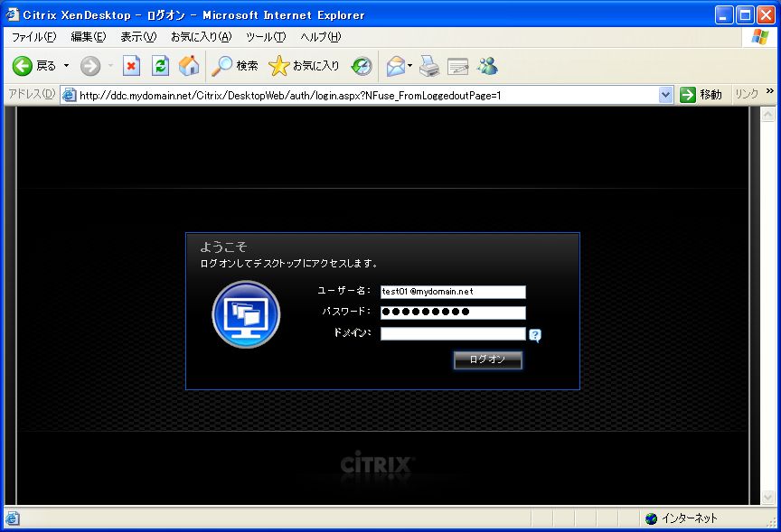
Task: Click the インターネット zone status indicator
Action: coord(682,518)
